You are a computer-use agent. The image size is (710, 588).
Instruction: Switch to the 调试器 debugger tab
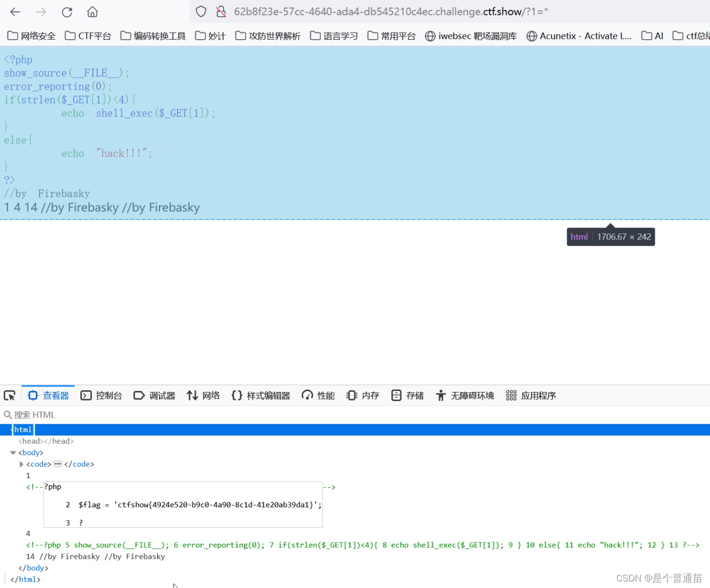[x=154, y=396]
